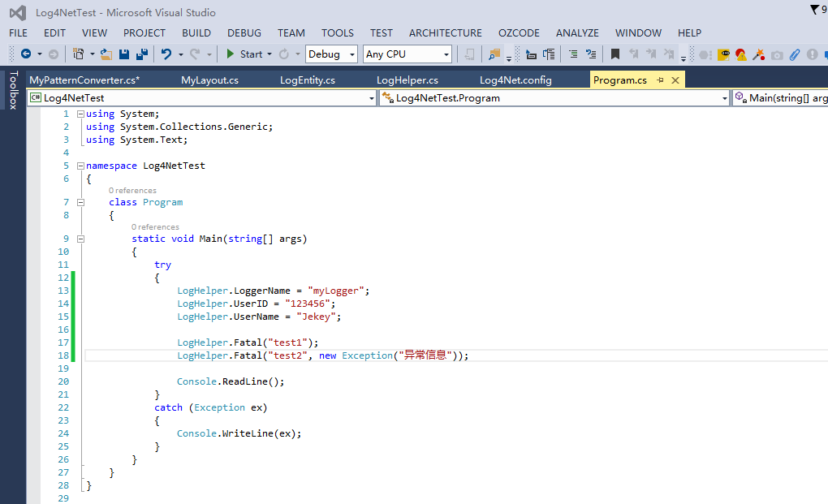This screenshot has width=828, height=504.
Task: Click the grey hexagon breakpoint icon
Action: pyautogui.click(x=705, y=54)
